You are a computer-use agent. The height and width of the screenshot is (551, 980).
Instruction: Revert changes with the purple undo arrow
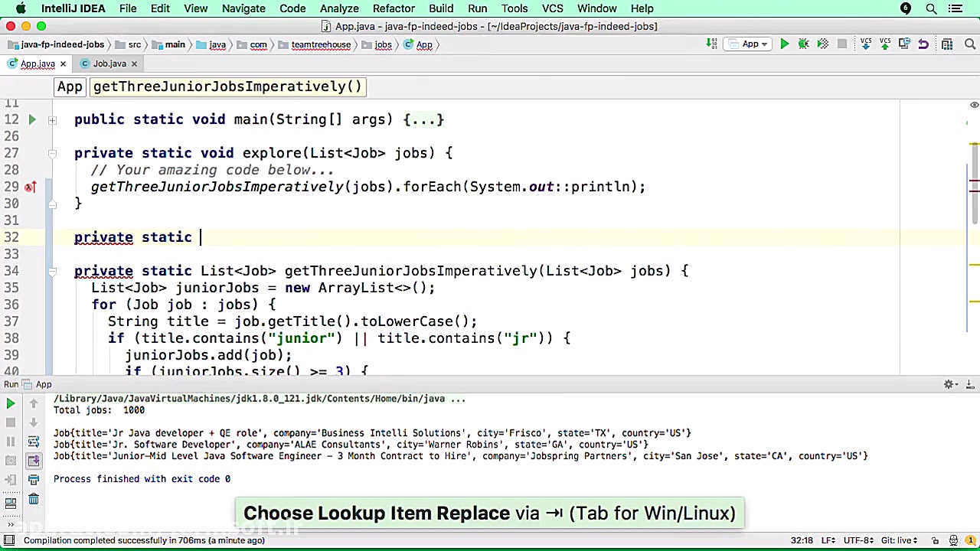click(x=923, y=44)
